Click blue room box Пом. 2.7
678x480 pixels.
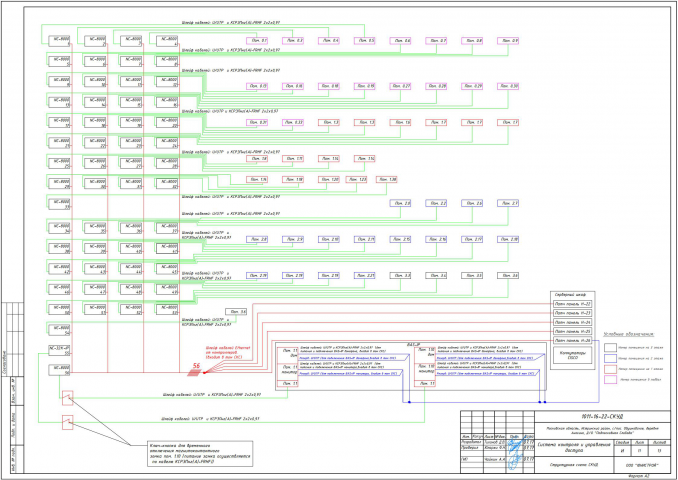click(508, 203)
